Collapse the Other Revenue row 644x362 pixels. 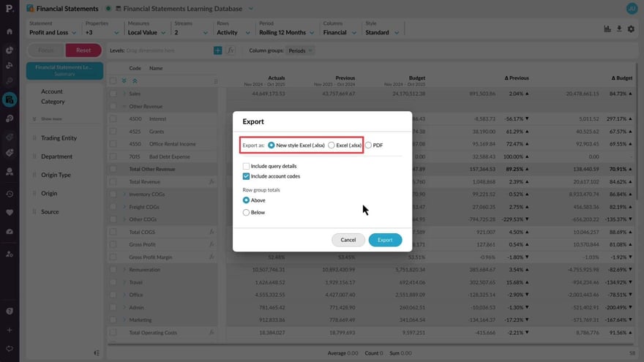(124, 106)
